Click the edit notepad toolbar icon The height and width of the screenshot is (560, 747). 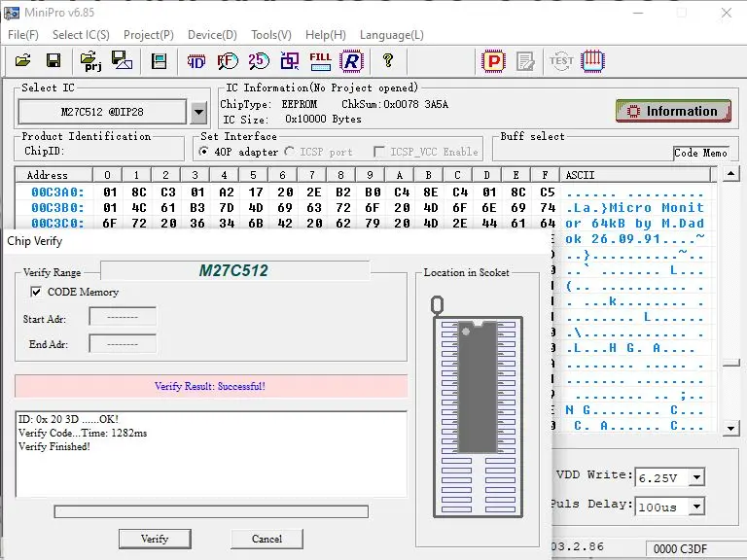(525, 61)
